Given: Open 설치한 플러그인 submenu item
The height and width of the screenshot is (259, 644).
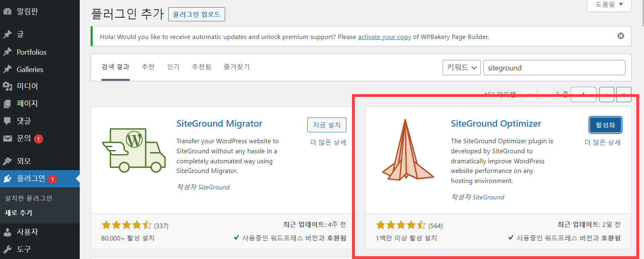Looking at the screenshot, I should pyautogui.click(x=28, y=198).
